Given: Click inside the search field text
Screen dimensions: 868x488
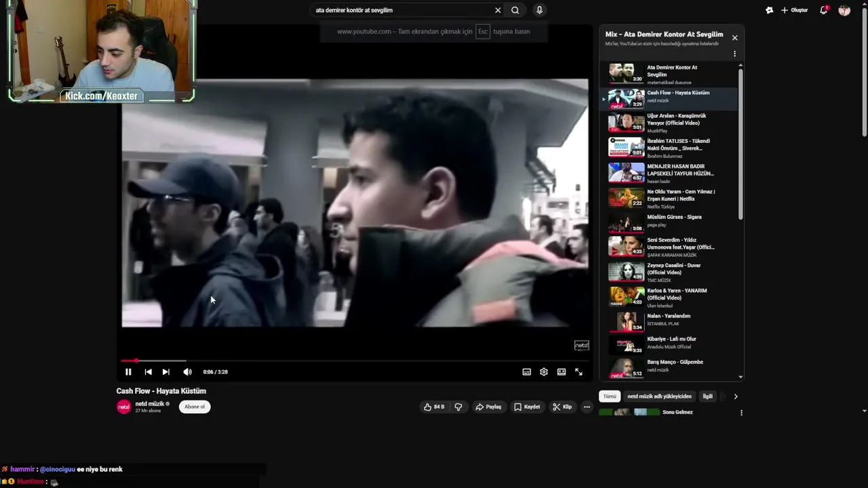Looking at the screenshot, I should 354,10.
